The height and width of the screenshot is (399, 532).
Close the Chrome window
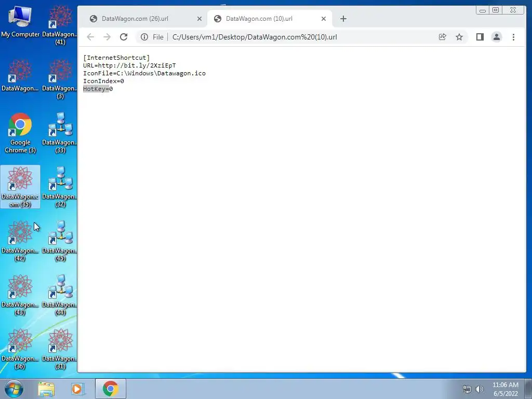click(x=513, y=10)
